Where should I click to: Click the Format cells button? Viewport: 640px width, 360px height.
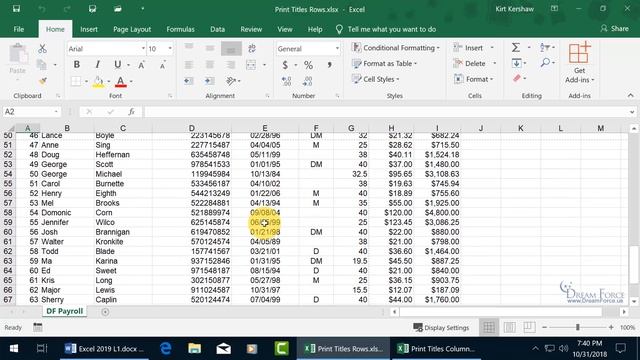(x=473, y=79)
